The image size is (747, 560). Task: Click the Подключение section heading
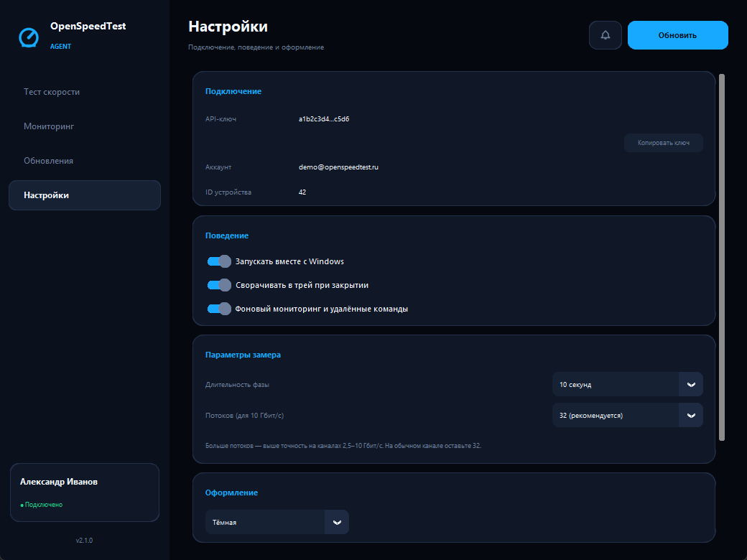233,91
